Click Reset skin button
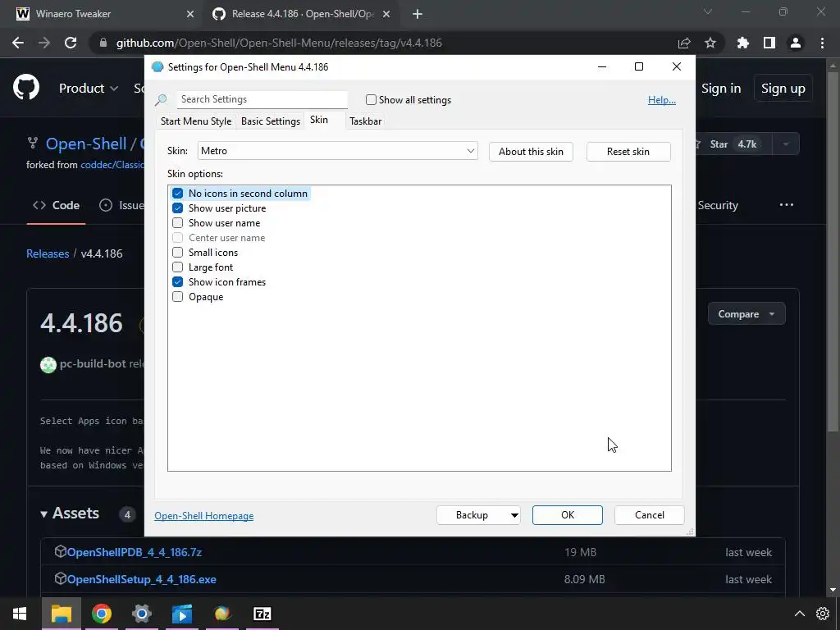The image size is (840, 630). click(628, 152)
